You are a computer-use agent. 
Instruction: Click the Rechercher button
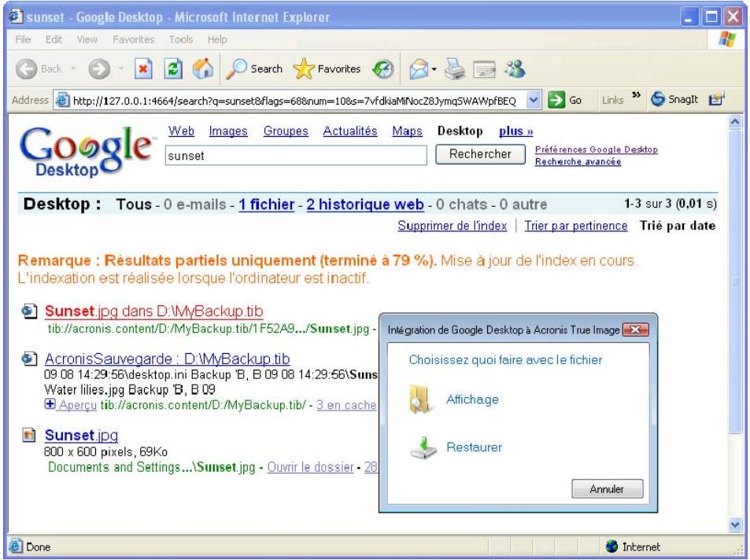point(480,154)
